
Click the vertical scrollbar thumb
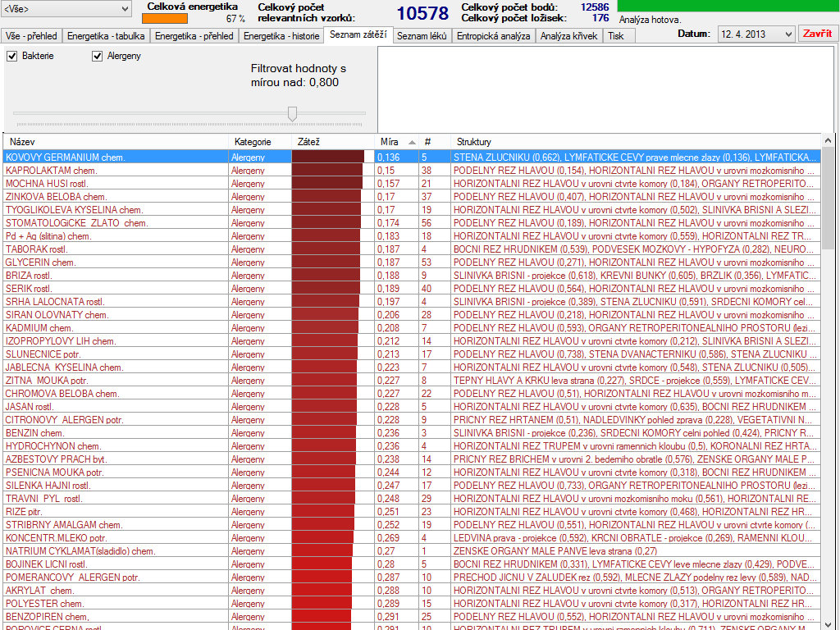(828, 199)
